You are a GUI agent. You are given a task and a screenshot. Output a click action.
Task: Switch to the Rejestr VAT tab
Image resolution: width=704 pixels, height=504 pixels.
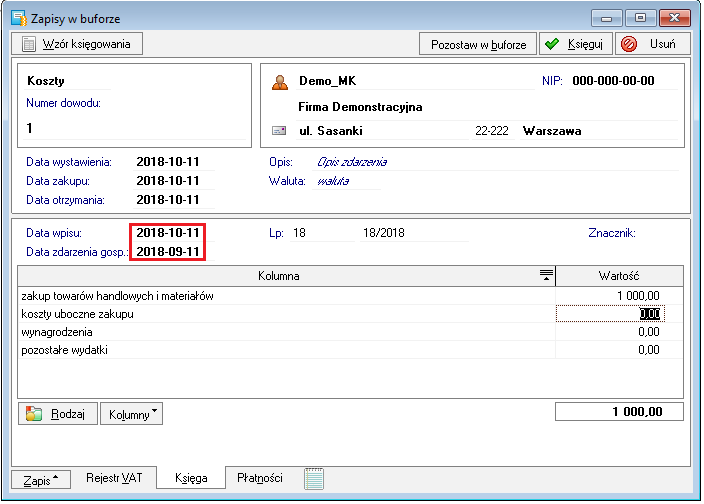pyautogui.click(x=114, y=478)
